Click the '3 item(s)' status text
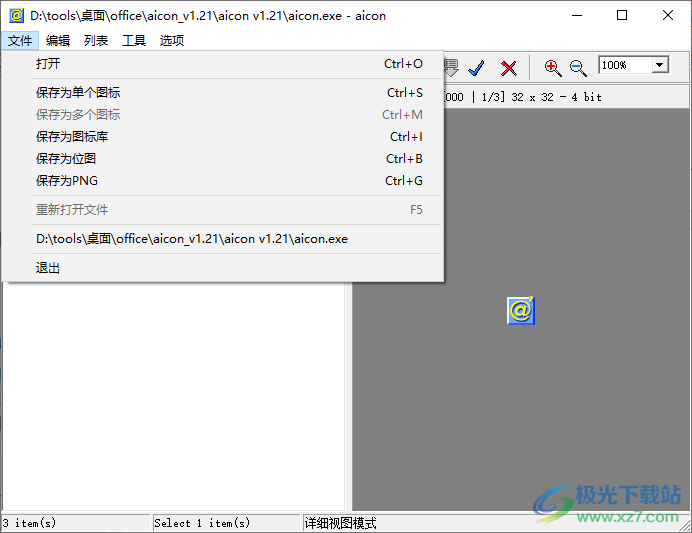 click(30, 523)
